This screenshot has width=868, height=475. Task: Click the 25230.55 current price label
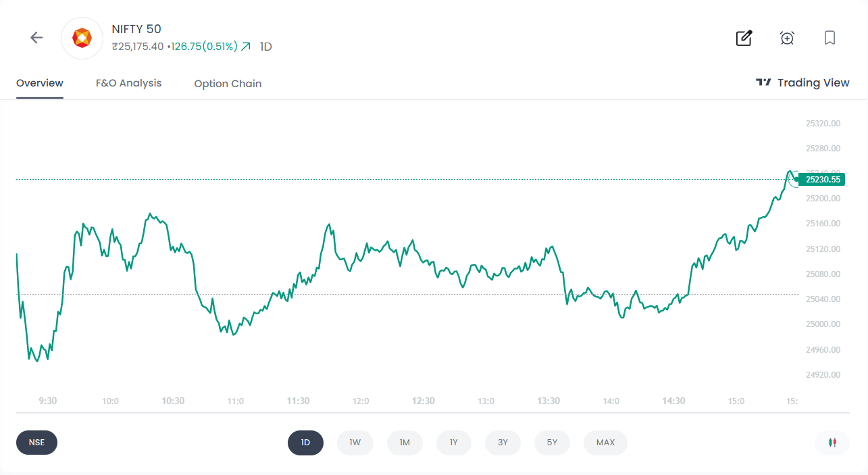pos(821,180)
